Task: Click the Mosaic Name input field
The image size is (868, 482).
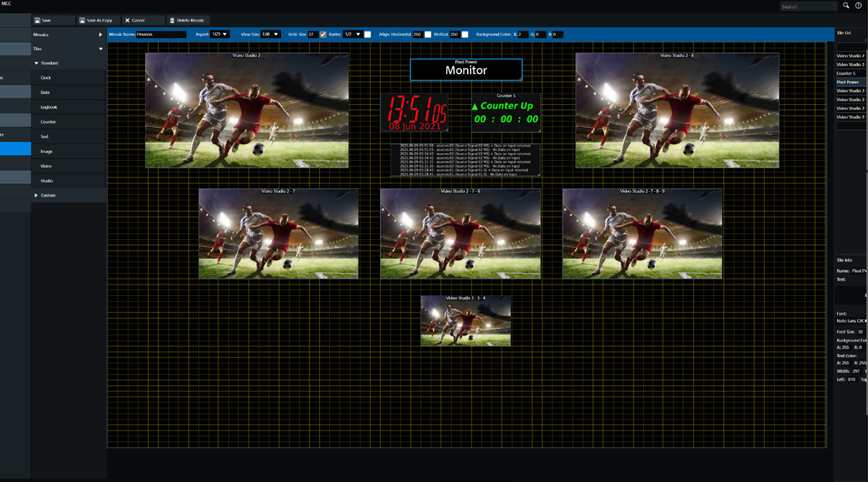Action: tap(162, 34)
